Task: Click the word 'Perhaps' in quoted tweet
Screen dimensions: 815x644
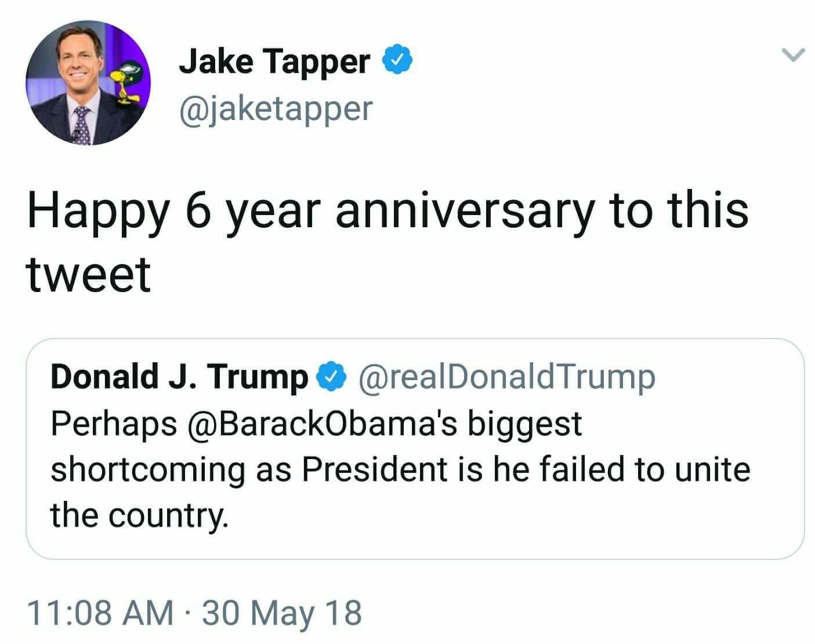Action: 114,424
